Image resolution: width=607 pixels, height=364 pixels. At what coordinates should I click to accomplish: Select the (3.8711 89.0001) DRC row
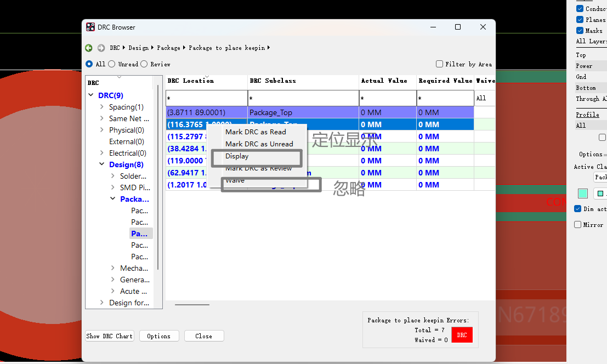[x=320, y=112]
